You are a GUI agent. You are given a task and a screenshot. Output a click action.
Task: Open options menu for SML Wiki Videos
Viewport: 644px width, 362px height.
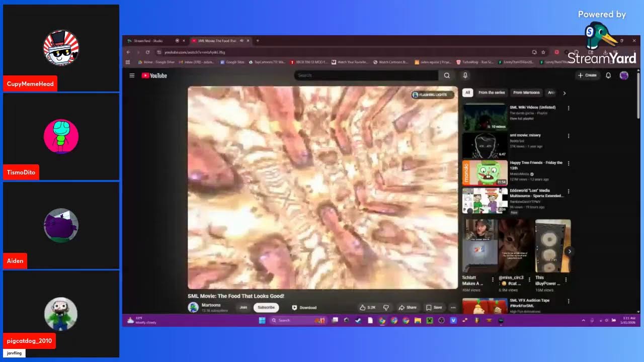pos(569,108)
